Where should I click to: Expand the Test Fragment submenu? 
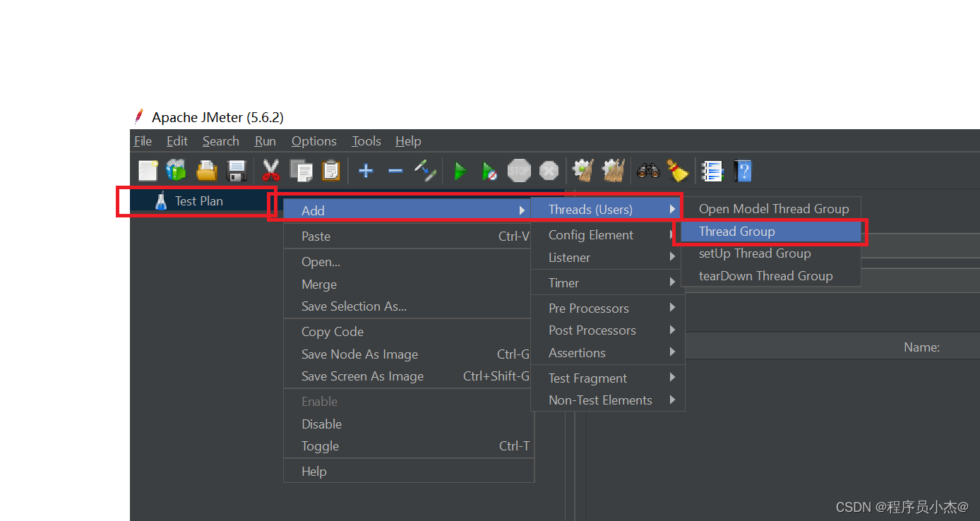607,378
